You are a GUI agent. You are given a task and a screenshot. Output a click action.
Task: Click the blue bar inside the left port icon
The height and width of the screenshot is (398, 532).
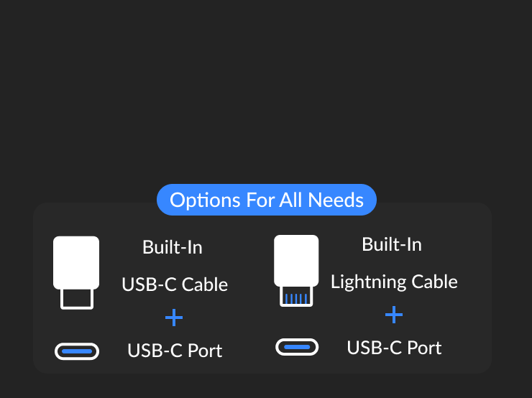[x=77, y=351]
